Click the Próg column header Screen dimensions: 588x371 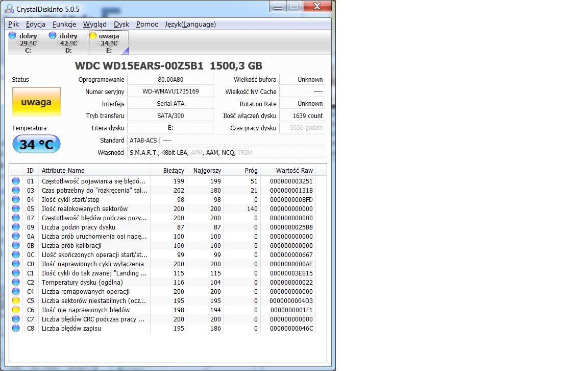[242, 171]
